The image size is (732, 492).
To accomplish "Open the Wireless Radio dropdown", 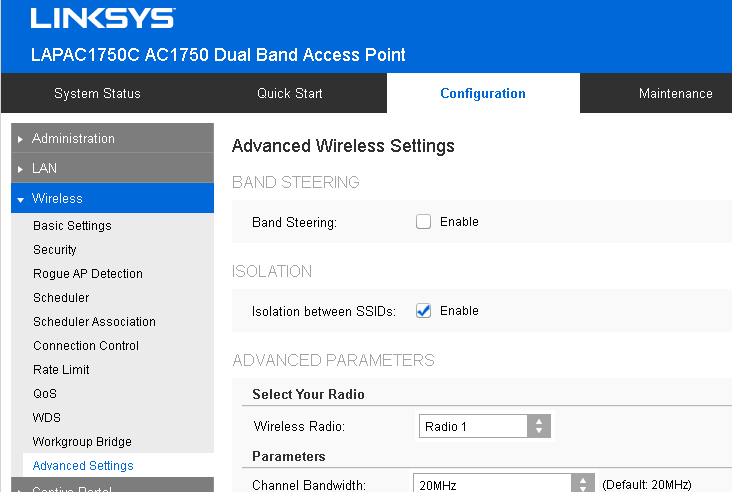I will click(x=485, y=426).
